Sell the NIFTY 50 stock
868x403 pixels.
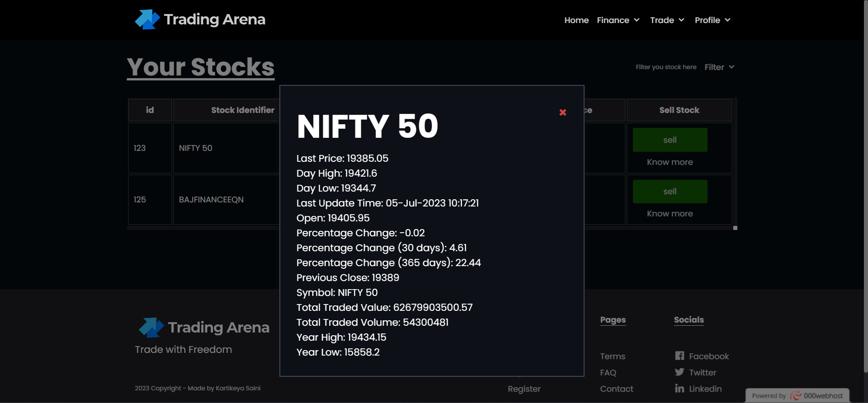(x=670, y=140)
